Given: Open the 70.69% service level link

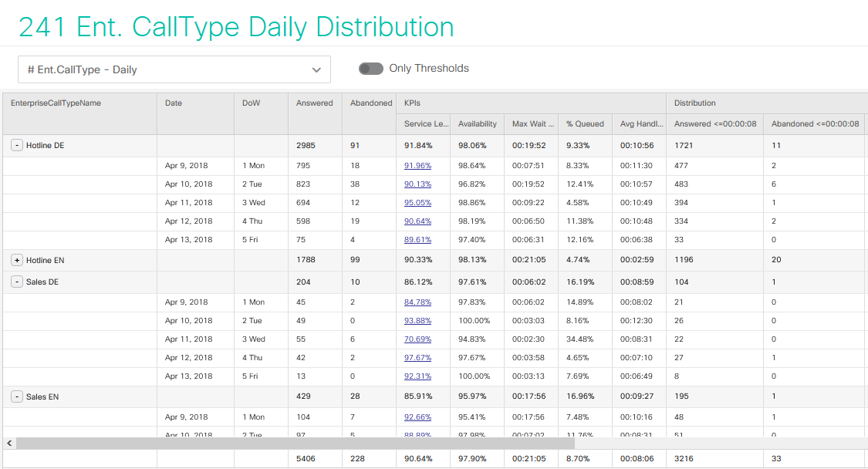Looking at the screenshot, I should click(x=418, y=339).
